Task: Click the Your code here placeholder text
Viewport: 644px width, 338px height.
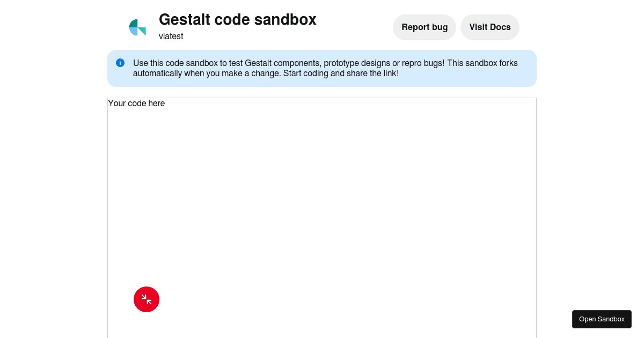Action: pyautogui.click(x=136, y=103)
